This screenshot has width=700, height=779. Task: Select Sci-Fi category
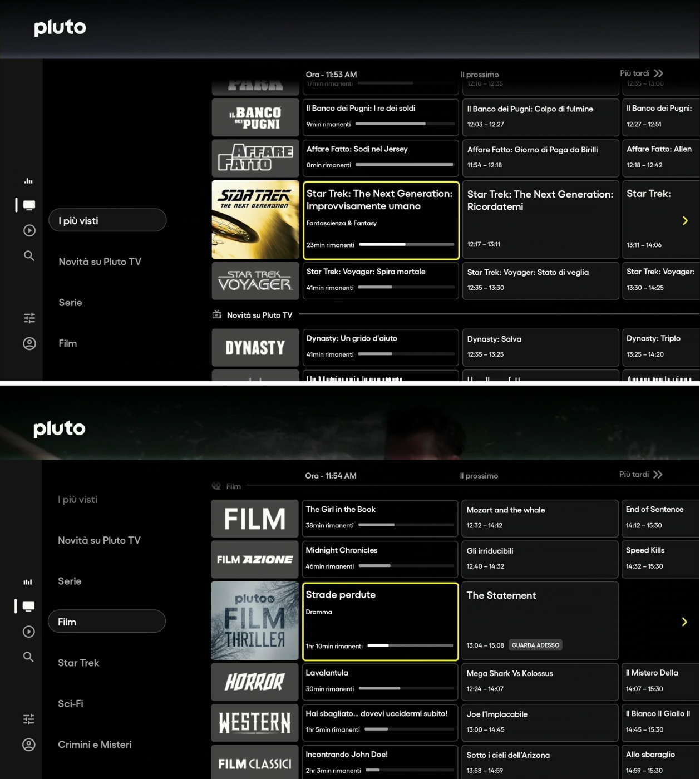pos(71,703)
